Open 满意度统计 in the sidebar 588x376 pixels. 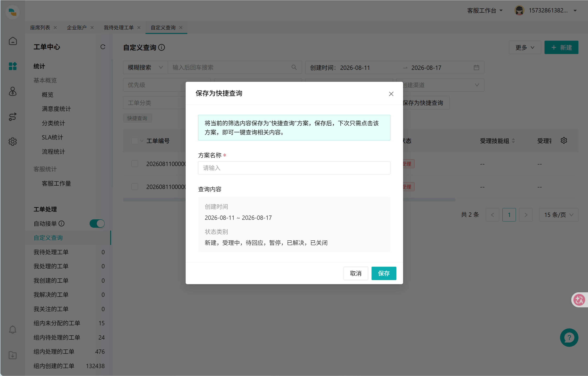coord(56,109)
